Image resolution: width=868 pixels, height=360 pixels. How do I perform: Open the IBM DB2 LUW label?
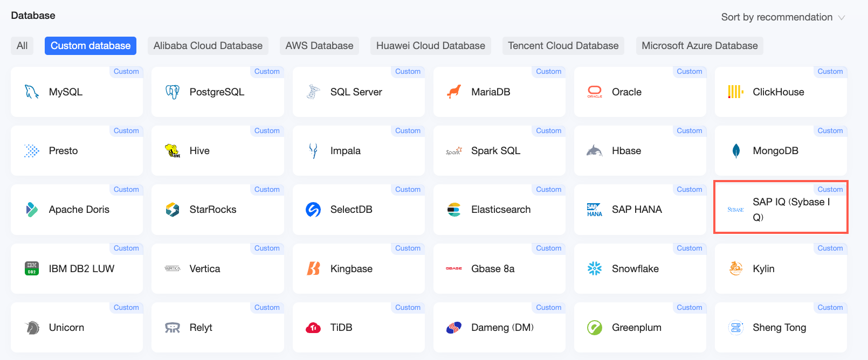[x=81, y=268]
